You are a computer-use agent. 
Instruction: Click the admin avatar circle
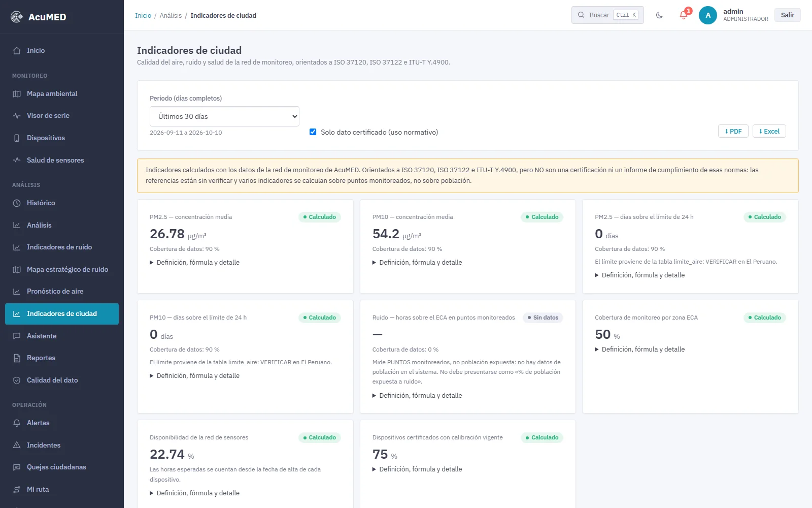click(708, 15)
